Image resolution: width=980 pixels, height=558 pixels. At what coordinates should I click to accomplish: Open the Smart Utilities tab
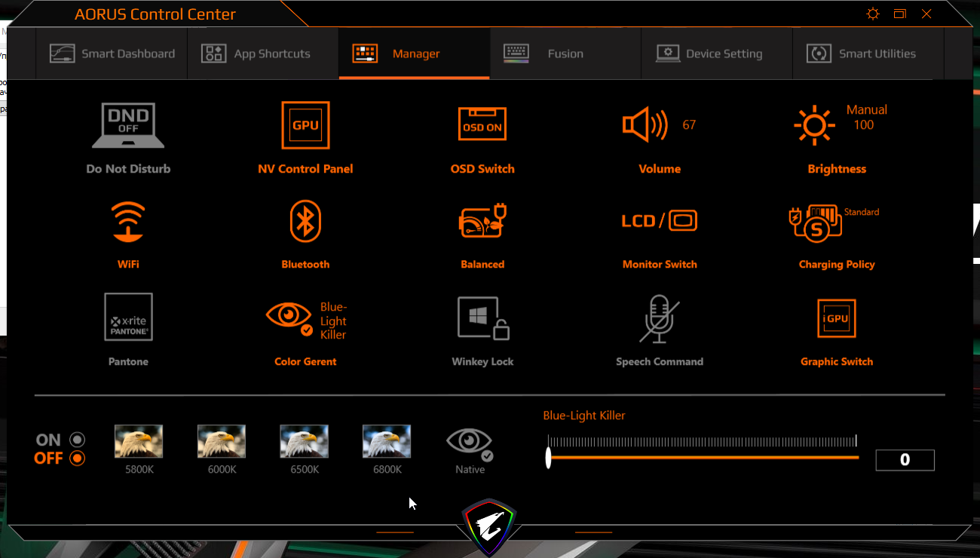click(x=868, y=54)
